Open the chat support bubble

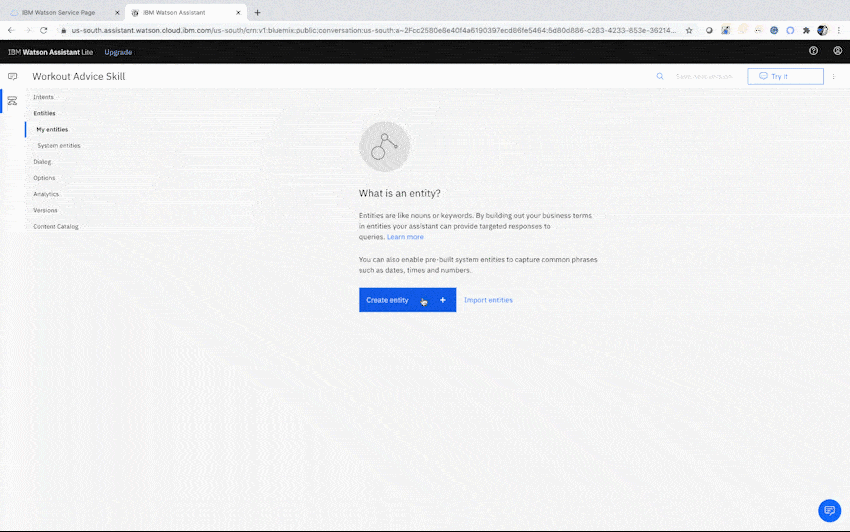[x=829, y=510]
